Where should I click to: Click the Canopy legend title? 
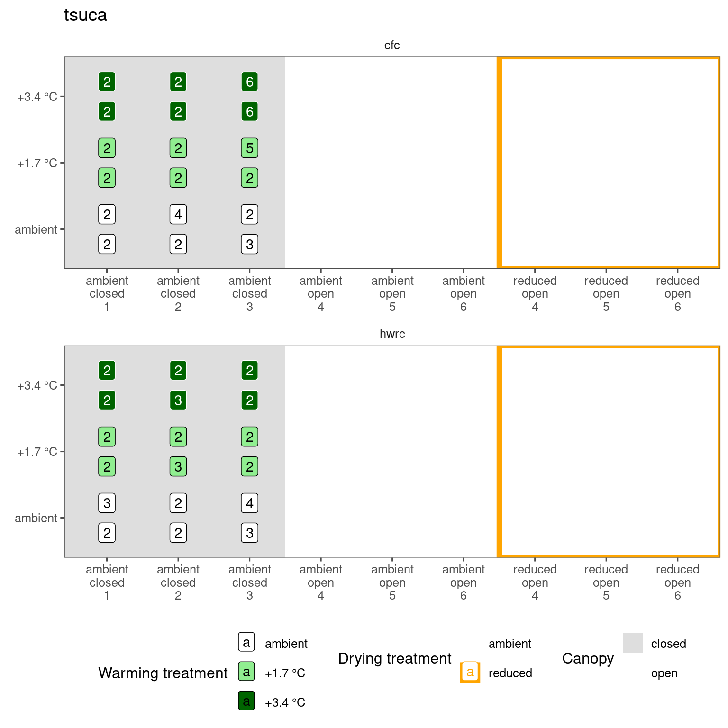(588, 658)
